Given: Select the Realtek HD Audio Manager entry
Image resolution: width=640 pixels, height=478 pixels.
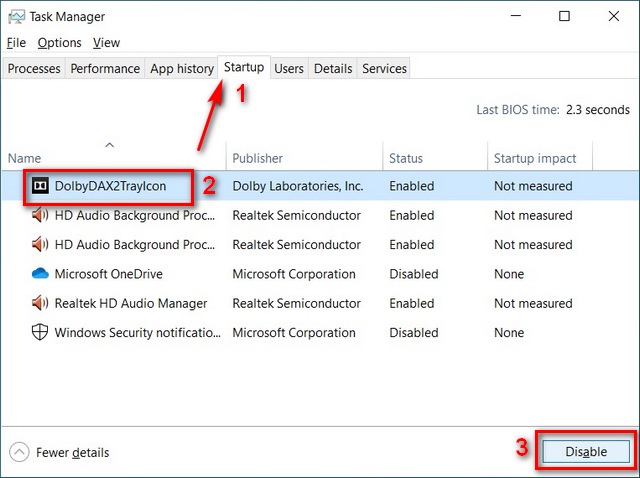Looking at the screenshot, I should [x=131, y=303].
